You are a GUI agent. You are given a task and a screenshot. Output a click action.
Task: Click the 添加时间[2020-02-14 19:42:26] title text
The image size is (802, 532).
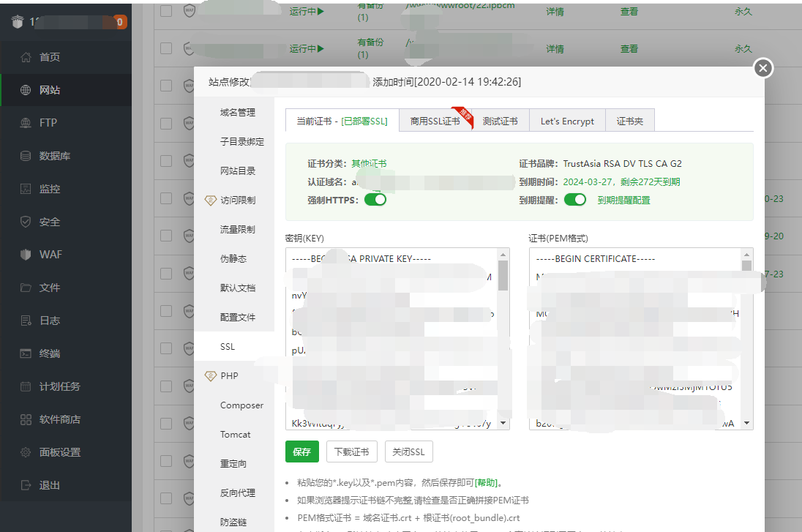tap(447, 82)
